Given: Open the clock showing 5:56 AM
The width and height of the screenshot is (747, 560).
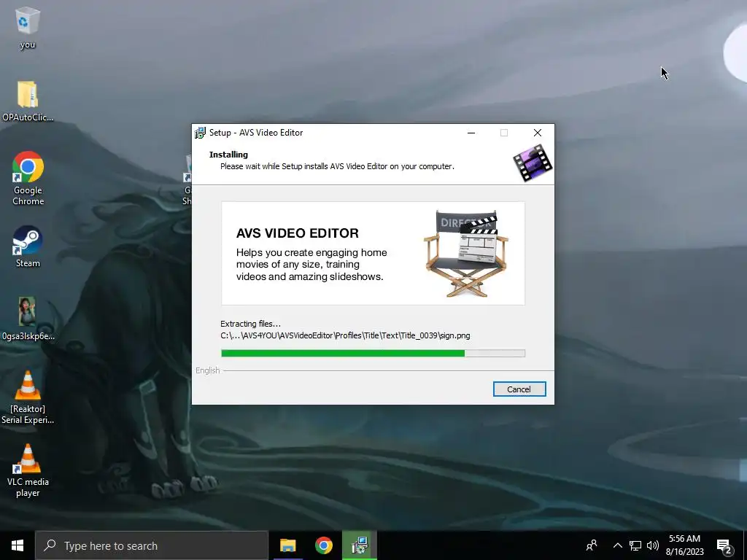Looking at the screenshot, I should click(684, 545).
